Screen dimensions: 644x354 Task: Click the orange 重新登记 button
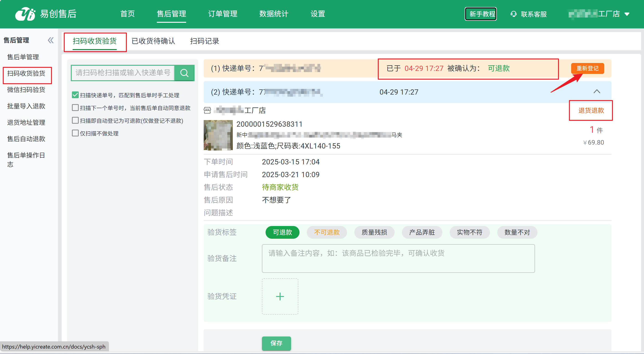point(587,68)
